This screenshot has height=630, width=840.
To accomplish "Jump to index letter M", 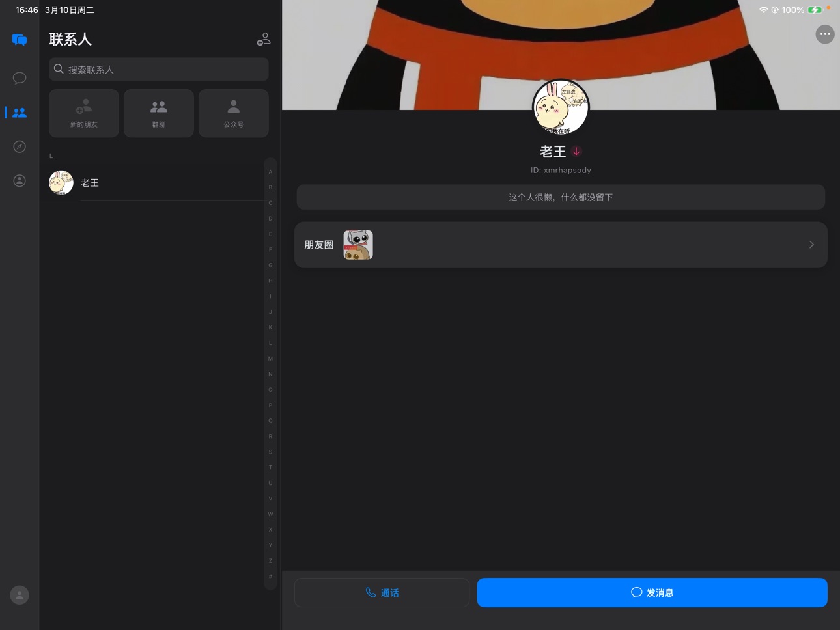I will coord(270,359).
